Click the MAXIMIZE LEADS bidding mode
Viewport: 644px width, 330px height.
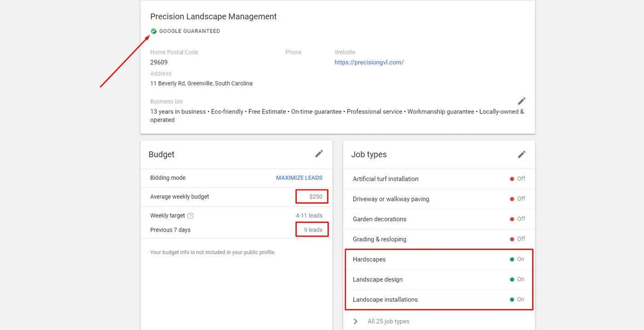pyautogui.click(x=299, y=178)
